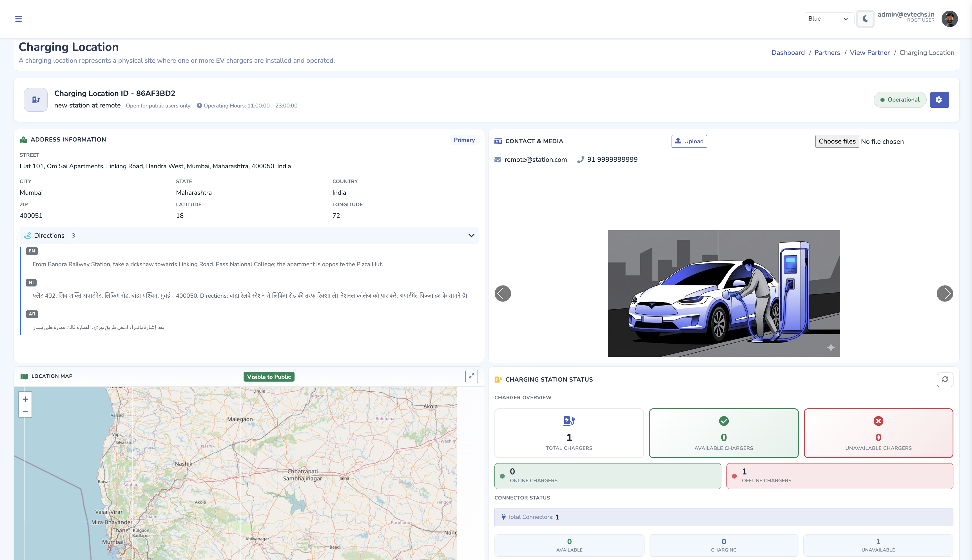Show next carousel image
Viewport: 972px width, 560px height.
click(944, 294)
